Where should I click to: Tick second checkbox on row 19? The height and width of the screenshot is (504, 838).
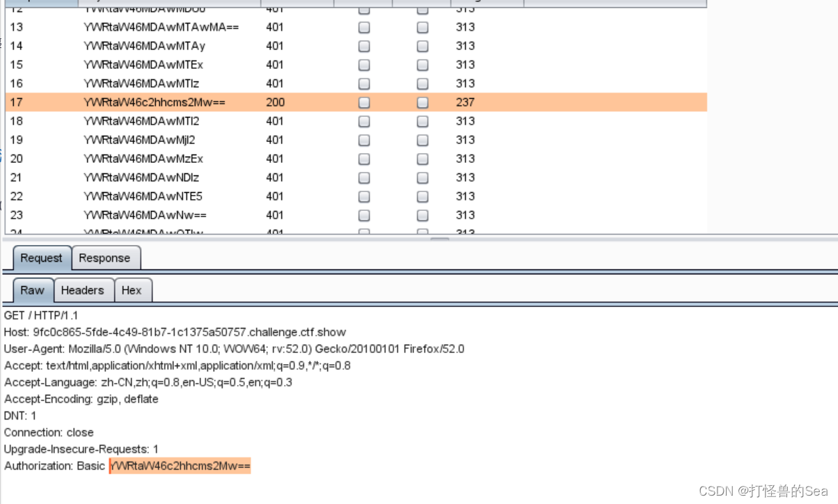pyautogui.click(x=422, y=139)
